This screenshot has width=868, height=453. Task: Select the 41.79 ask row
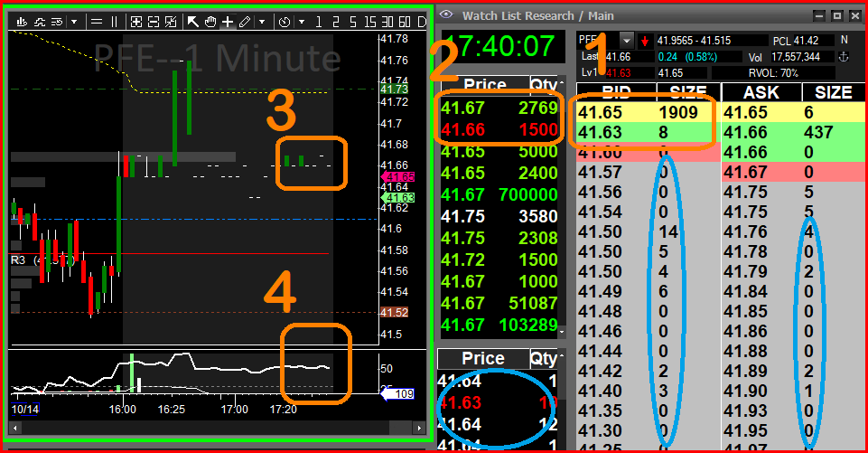pyautogui.click(x=794, y=271)
